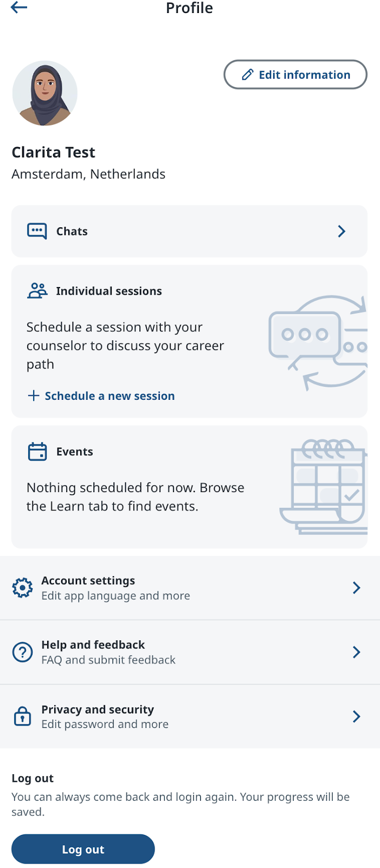Click the Events card illustration
This screenshot has width=380, height=868.
pos(324,487)
